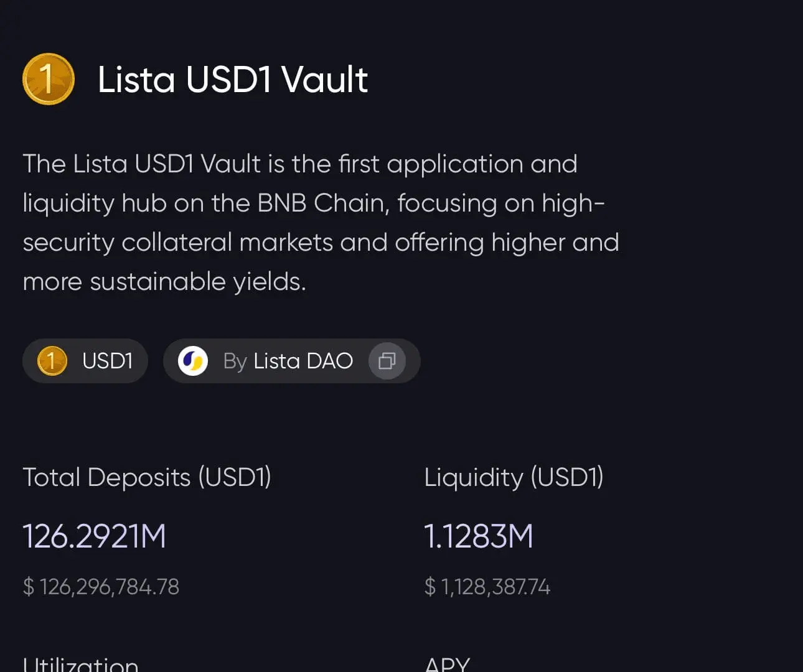Click the Lista USD1 Vault heading
Screen dimensions: 803x672
[x=233, y=80]
